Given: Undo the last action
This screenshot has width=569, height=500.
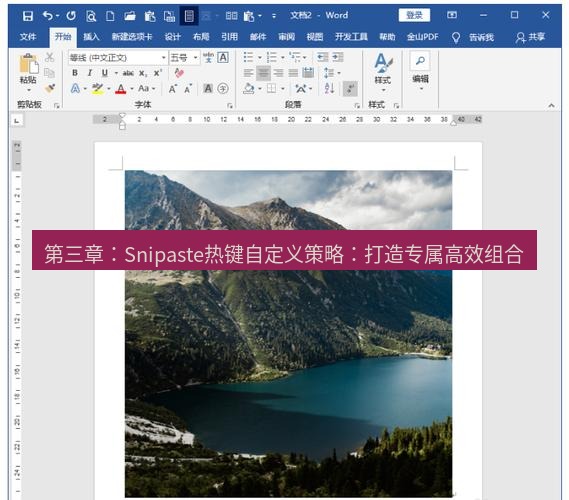Looking at the screenshot, I should point(48,16).
